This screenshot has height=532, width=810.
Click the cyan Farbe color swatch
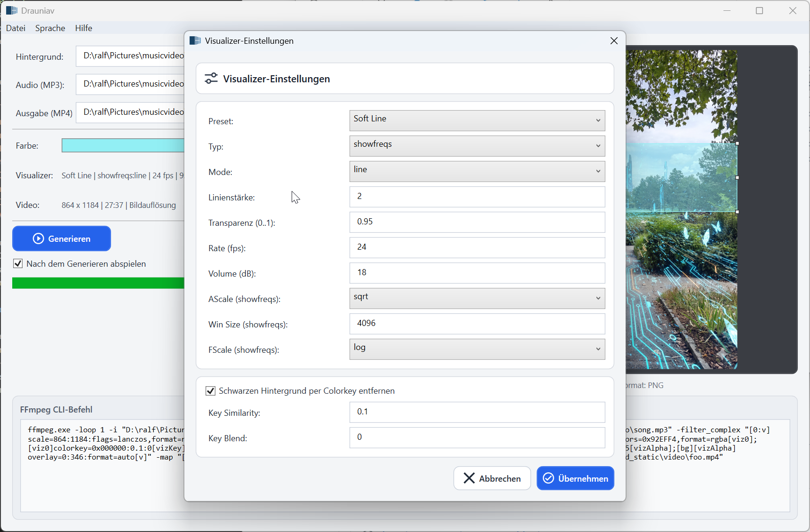point(123,146)
